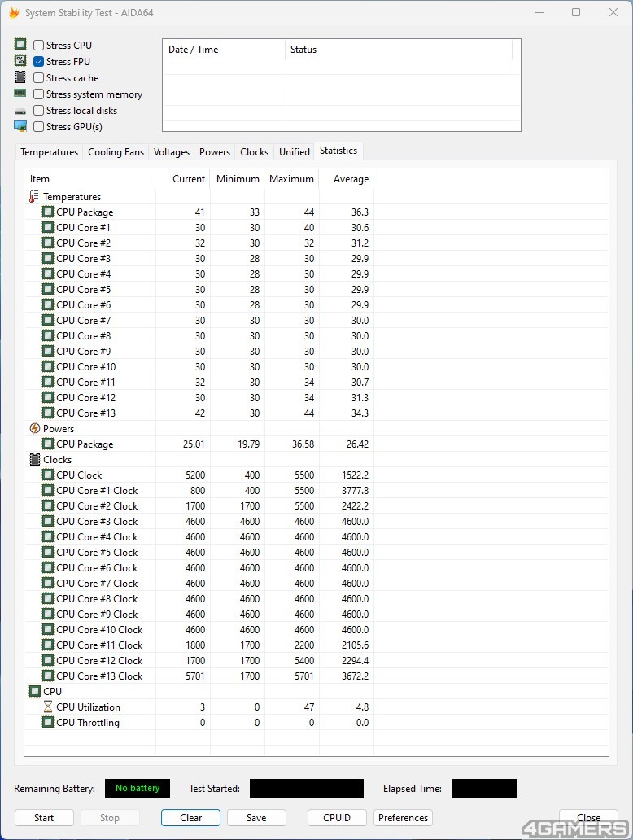Click the 5701 current value of Core #13 Clock
Viewport: 633px width, 840px height.
coord(195,676)
